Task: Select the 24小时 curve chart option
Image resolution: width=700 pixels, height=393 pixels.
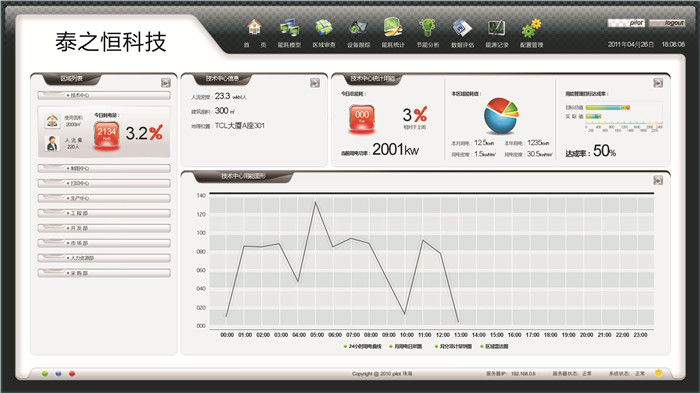Action: tap(362, 347)
